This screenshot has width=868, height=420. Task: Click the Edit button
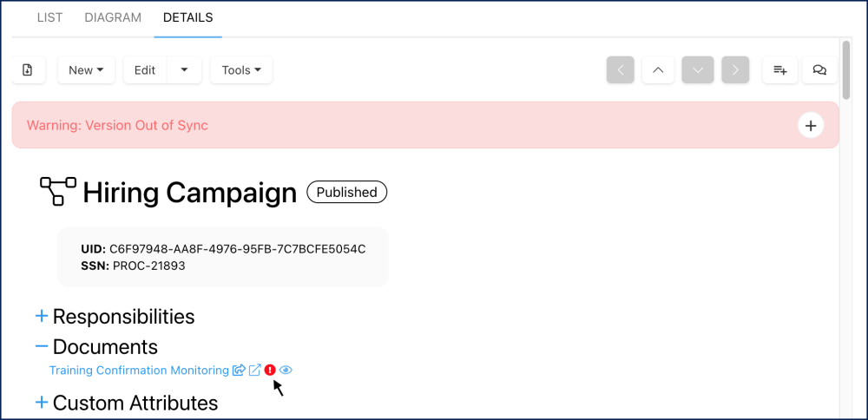click(145, 70)
